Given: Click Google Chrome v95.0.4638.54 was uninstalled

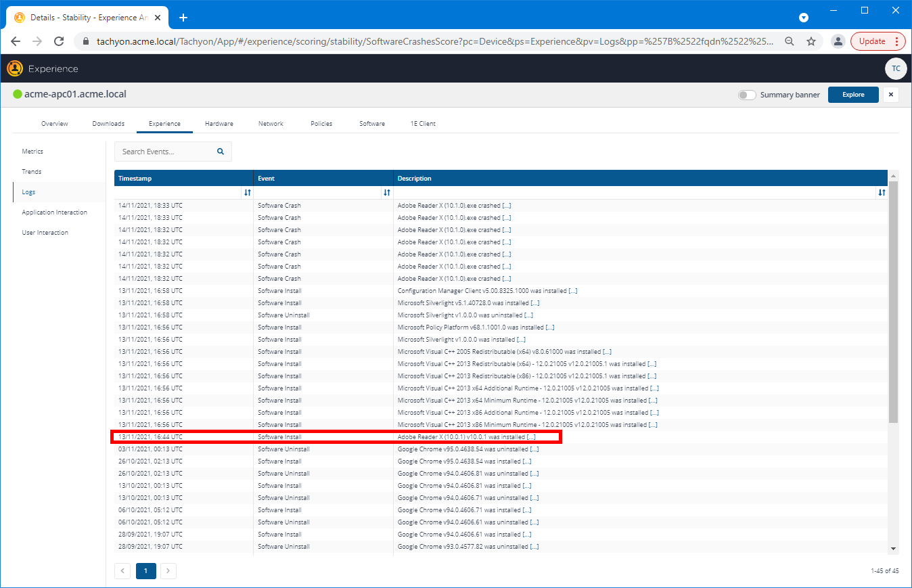Looking at the screenshot, I should pyautogui.click(x=468, y=449).
